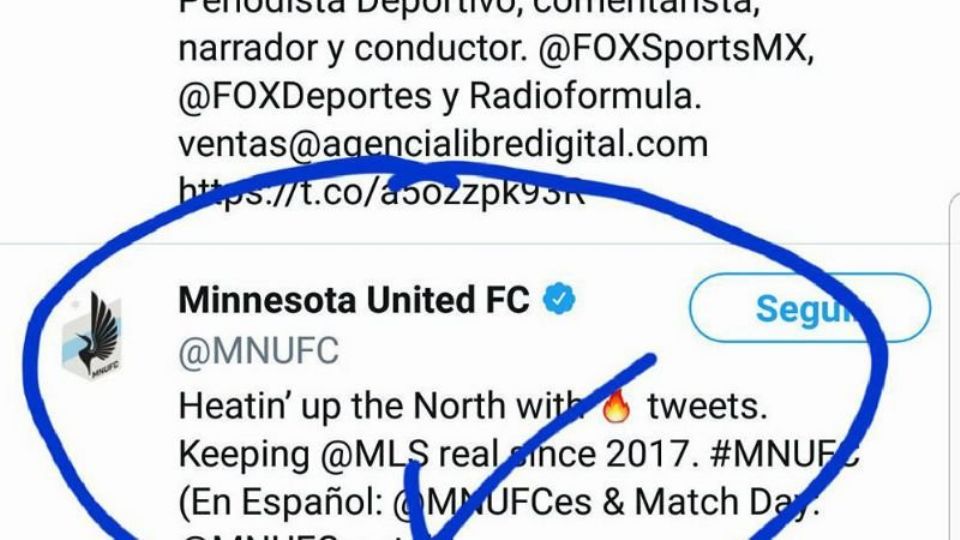This screenshot has width=960, height=540.
Task: Click the 'narrador y conductor' bio text
Action: point(353,48)
